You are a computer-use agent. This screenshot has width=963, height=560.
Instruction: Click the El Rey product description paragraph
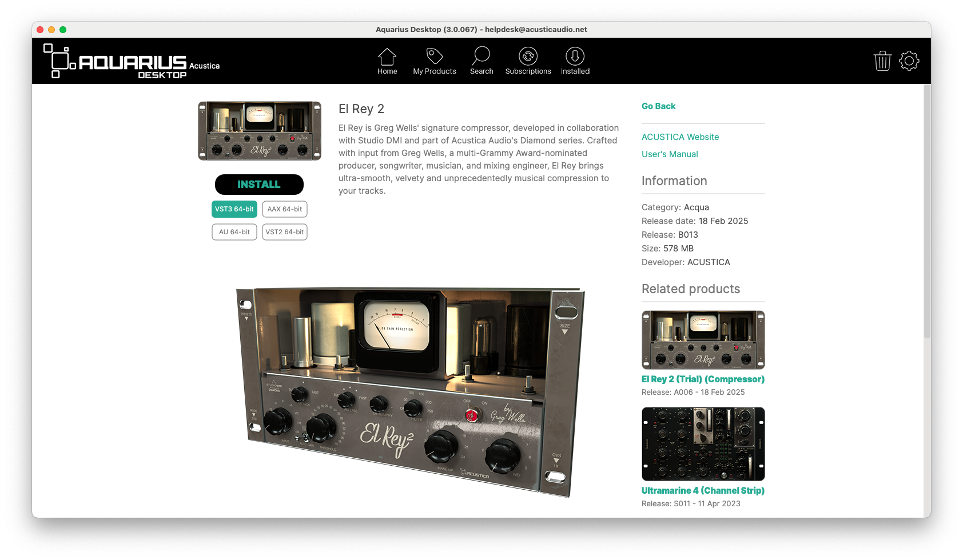[x=479, y=159]
